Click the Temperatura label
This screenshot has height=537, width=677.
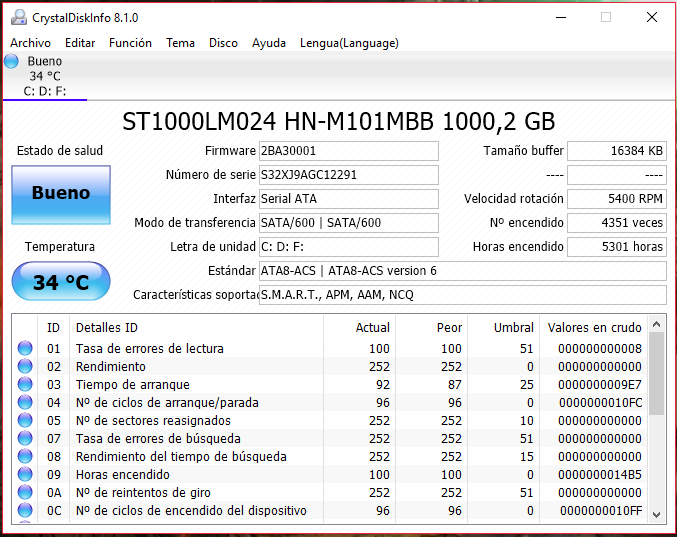[60, 246]
